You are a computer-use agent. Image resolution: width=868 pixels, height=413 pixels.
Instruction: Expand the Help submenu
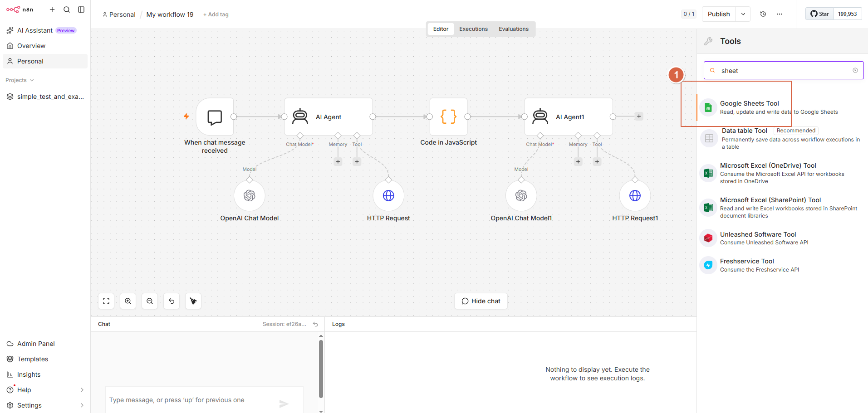point(82,390)
